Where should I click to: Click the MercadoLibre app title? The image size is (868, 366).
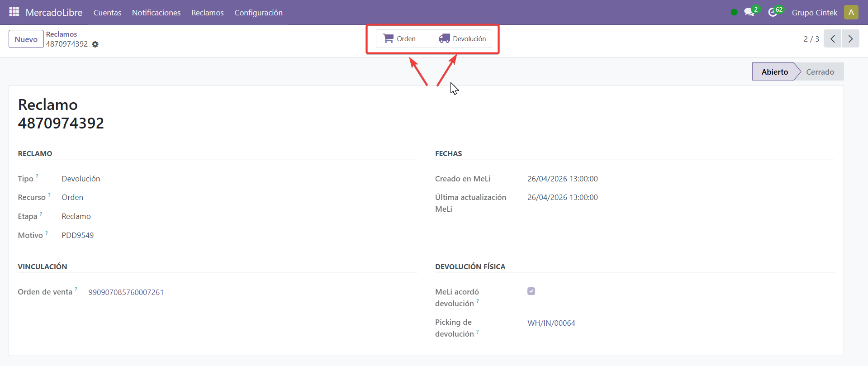pos(54,13)
